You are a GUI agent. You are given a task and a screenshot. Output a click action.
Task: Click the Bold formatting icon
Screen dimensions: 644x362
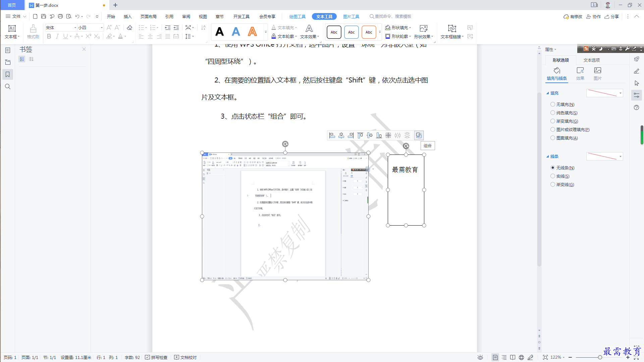point(49,36)
